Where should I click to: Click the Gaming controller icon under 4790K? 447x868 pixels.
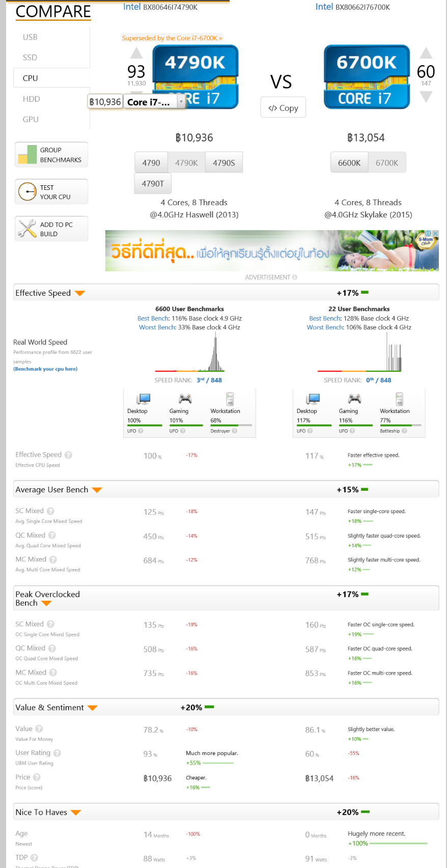pos(185,399)
